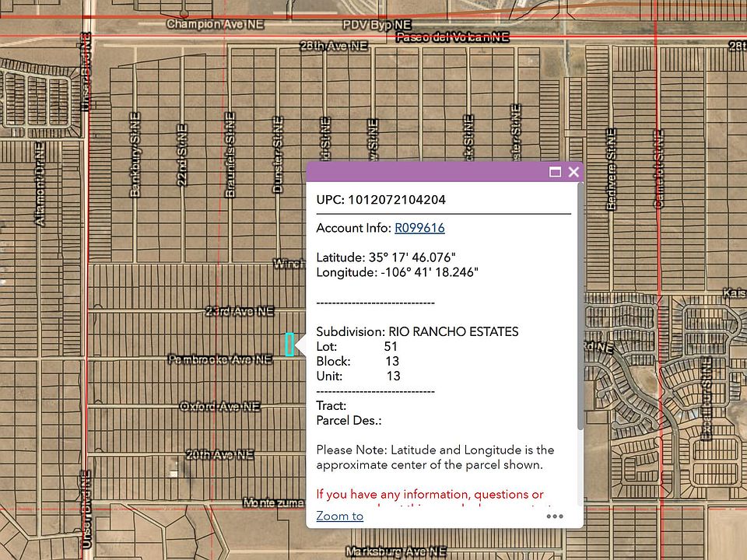747x560 pixels.
Task: Click the Pembrooke Ave NE label
Action: [x=220, y=359]
